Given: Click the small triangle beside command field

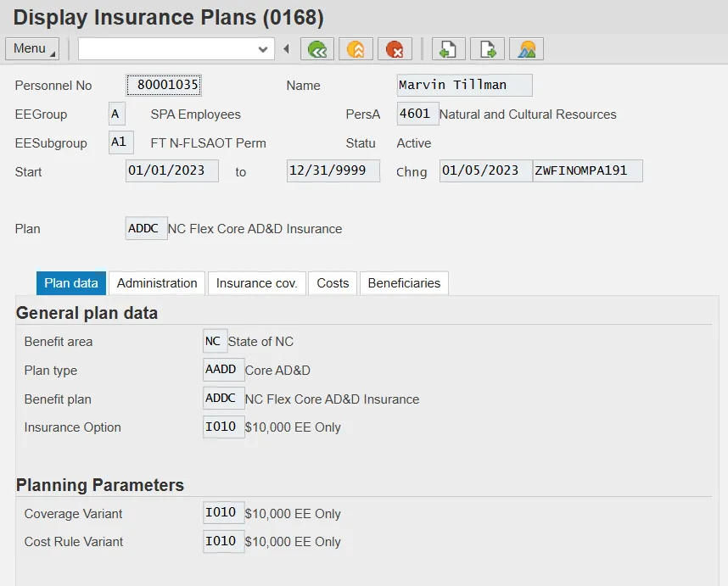Looking at the screenshot, I should [287, 49].
